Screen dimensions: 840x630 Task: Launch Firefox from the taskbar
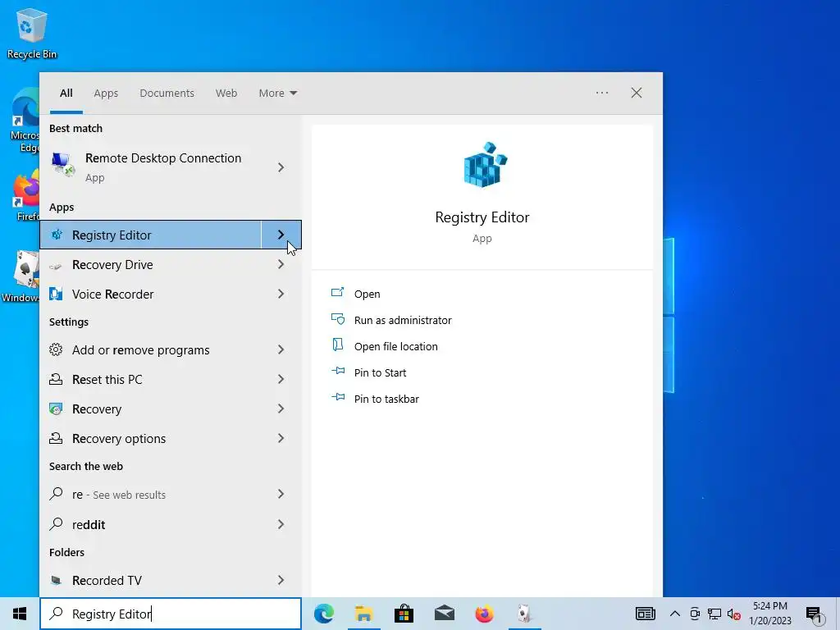click(x=484, y=614)
